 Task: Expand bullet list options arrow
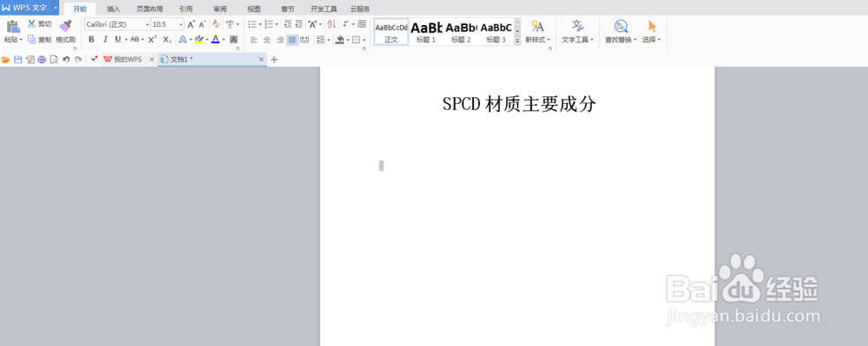click(260, 25)
